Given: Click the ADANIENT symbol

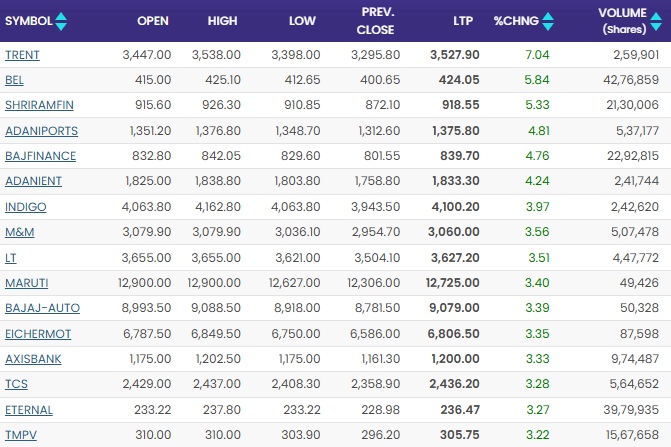Looking at the screenshot, I should click(34, 182).
